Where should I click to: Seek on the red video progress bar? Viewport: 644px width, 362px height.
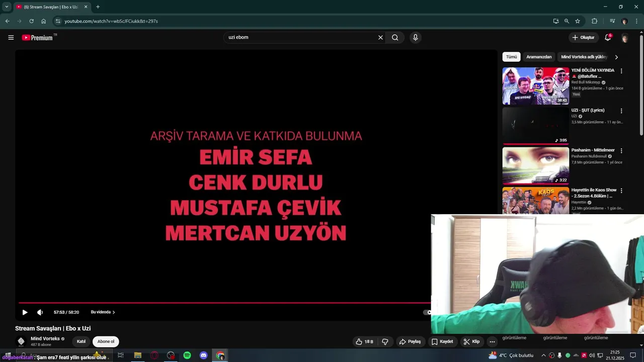point(224,303)
